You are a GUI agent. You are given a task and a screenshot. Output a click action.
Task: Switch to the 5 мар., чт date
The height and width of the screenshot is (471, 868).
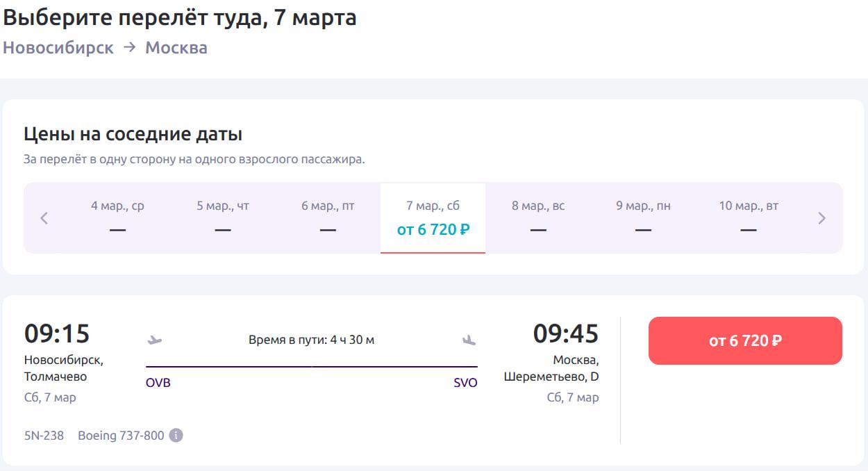coord(223,217)
